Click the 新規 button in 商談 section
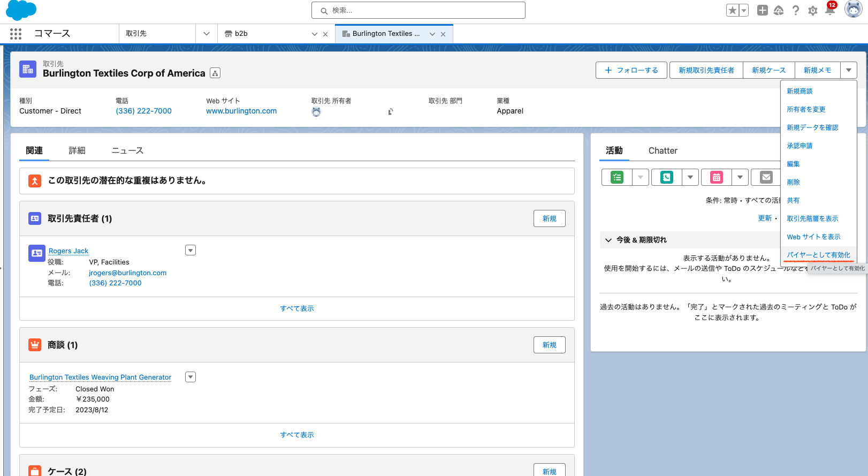Screen dimensions: 868x476 (550, 345)
